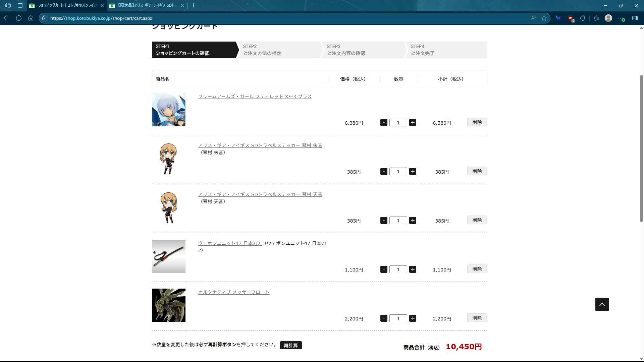Delete 日本刀2 item with 削除 button
The width and height of the screenshot is (644, 362).
(477, 269)
